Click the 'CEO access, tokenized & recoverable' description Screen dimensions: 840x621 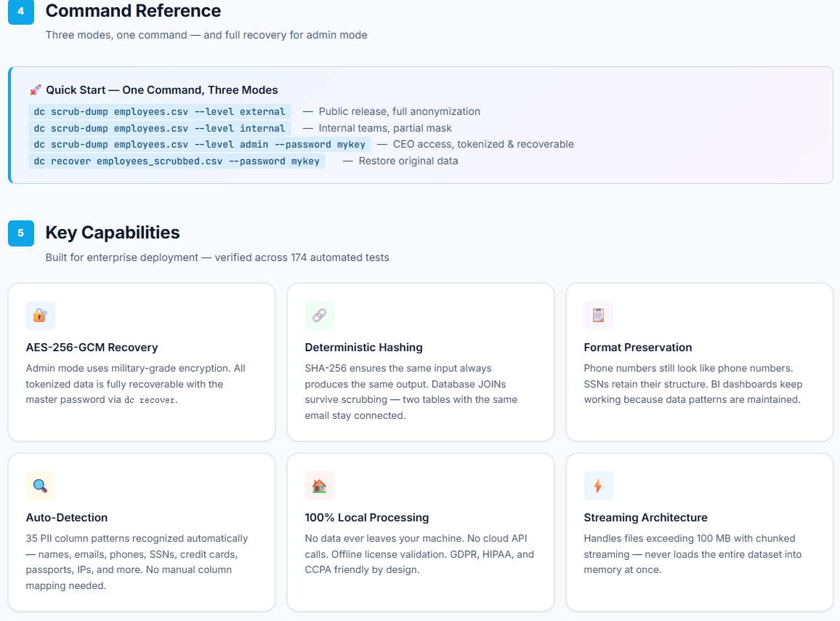tap(483, 144)
